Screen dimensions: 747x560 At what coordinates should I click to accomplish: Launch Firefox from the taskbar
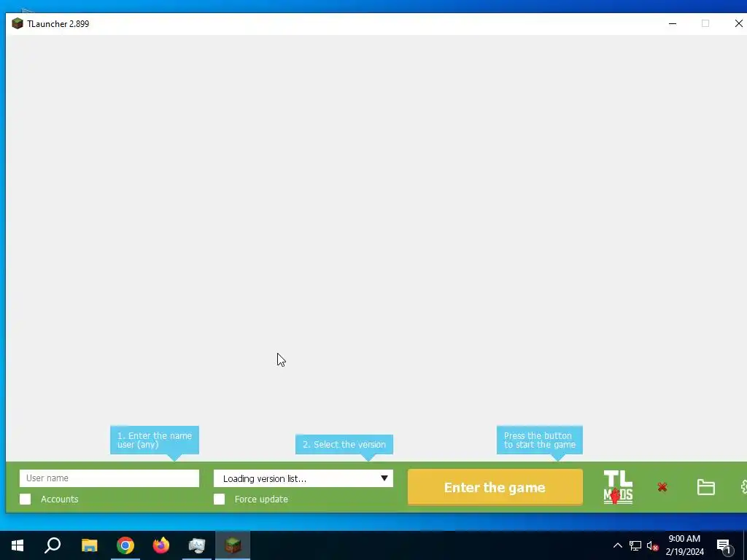tap(161, 545)
